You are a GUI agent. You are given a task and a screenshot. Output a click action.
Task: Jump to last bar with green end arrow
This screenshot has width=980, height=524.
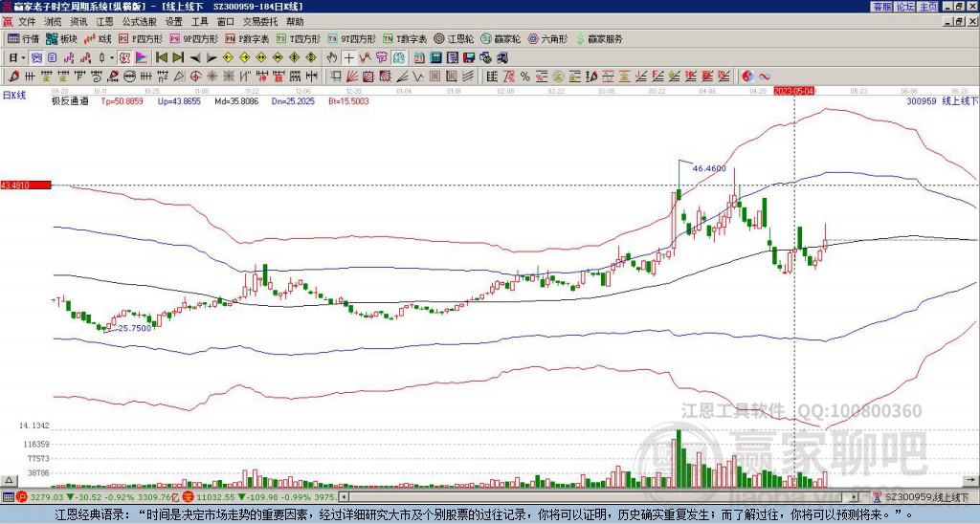tap(178, 58)
